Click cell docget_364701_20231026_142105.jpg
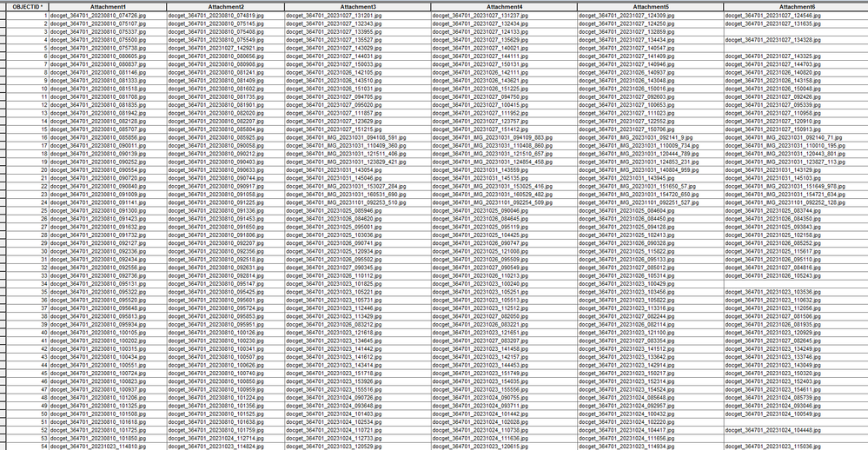The height and width of the screenshot is (450, 868). [358, 72]
